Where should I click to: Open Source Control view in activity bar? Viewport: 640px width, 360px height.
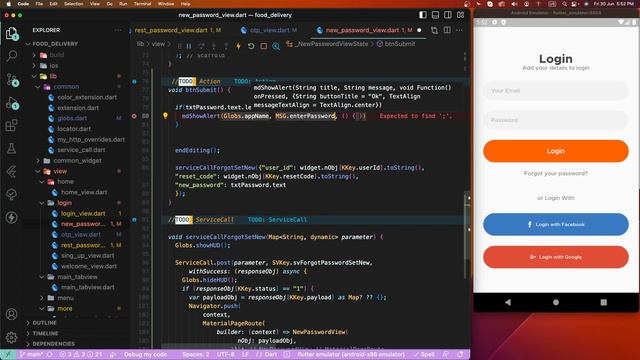point(12,80)
